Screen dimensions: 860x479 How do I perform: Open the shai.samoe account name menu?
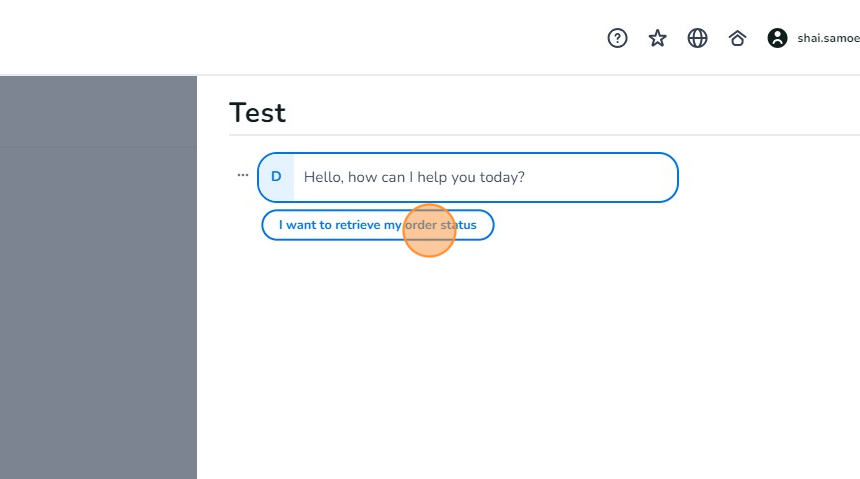tap(828, 38)
